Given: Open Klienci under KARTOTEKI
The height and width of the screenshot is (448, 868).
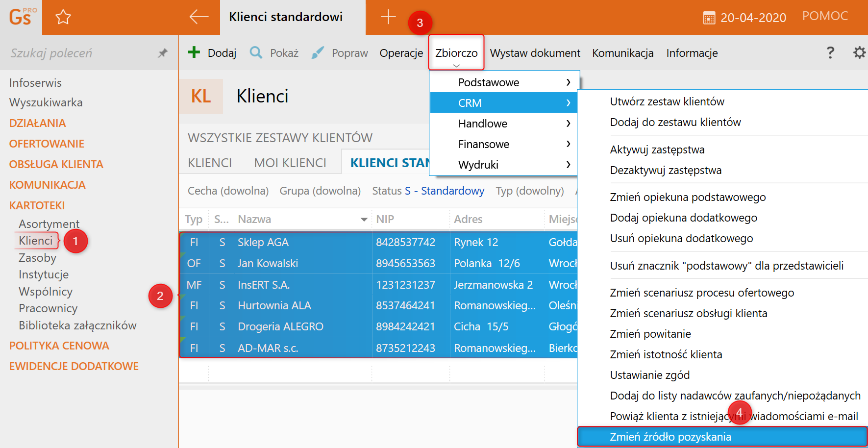Looking at the screenshot, I should [35, 241].
